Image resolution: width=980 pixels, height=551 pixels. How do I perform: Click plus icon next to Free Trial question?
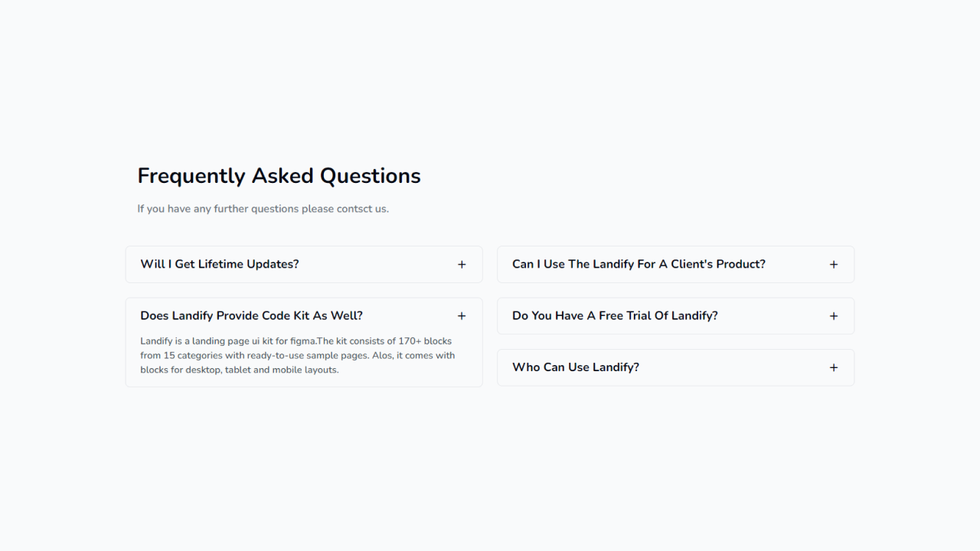pos(834,316)
